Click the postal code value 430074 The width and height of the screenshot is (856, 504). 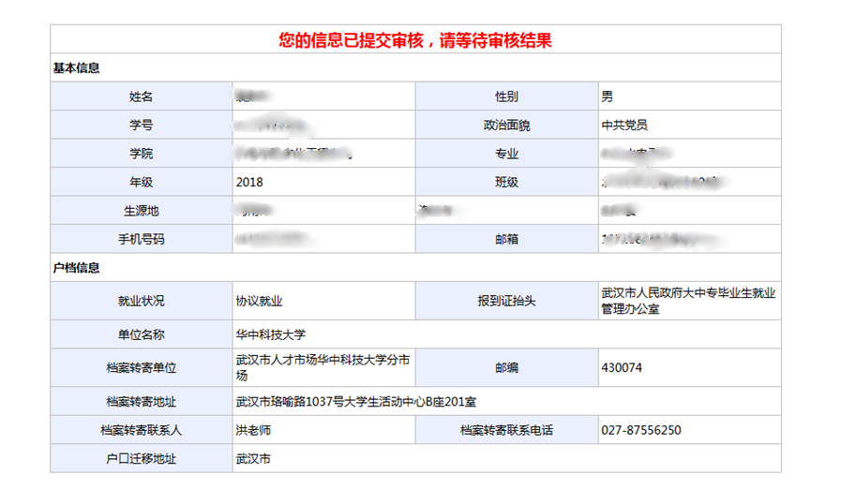coord(622,368)
